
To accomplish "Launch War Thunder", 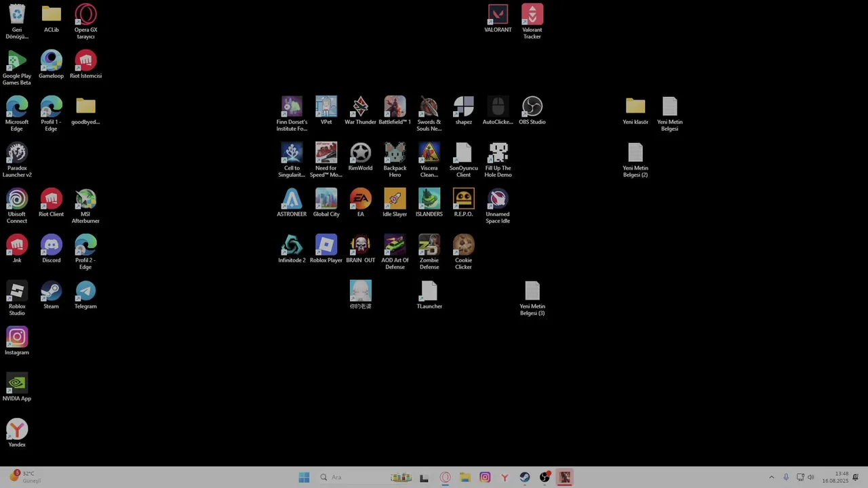I will [x=360, y=107].
